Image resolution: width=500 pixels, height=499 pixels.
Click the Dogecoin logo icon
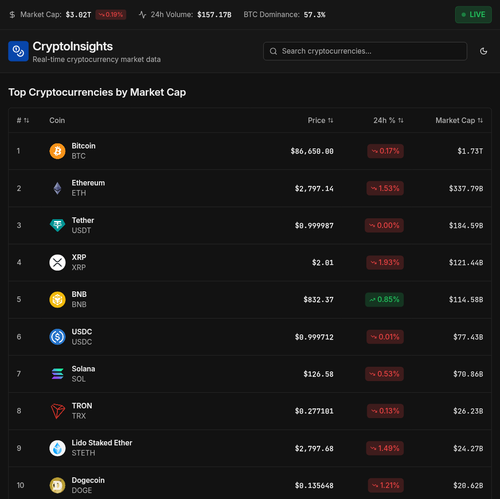tap(57, 485)
